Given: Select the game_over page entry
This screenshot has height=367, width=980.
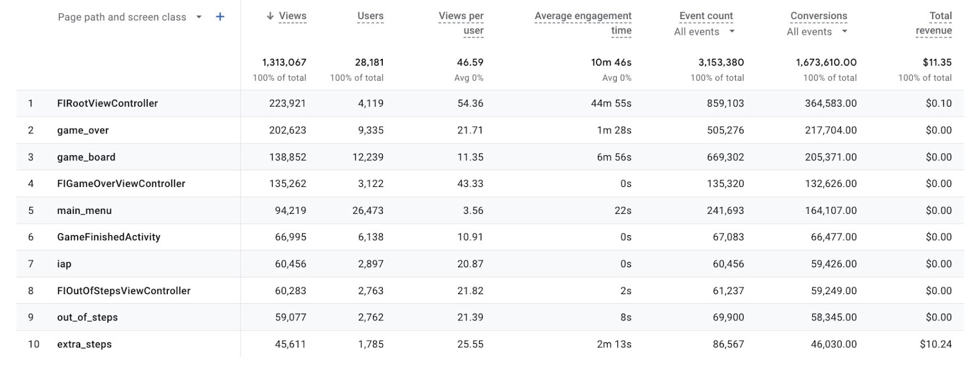Looking at the screenshot, I should tap(83, 130).
